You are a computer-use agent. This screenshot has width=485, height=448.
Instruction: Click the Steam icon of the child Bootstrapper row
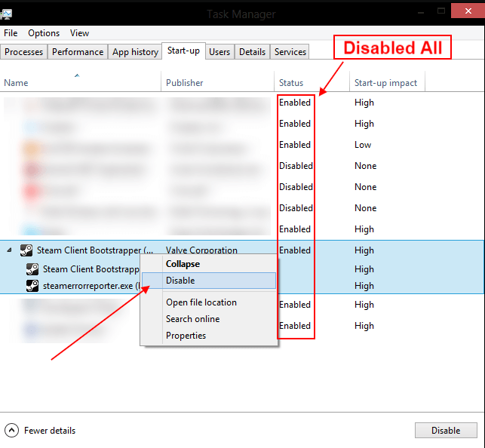click(x=32, y=269)
